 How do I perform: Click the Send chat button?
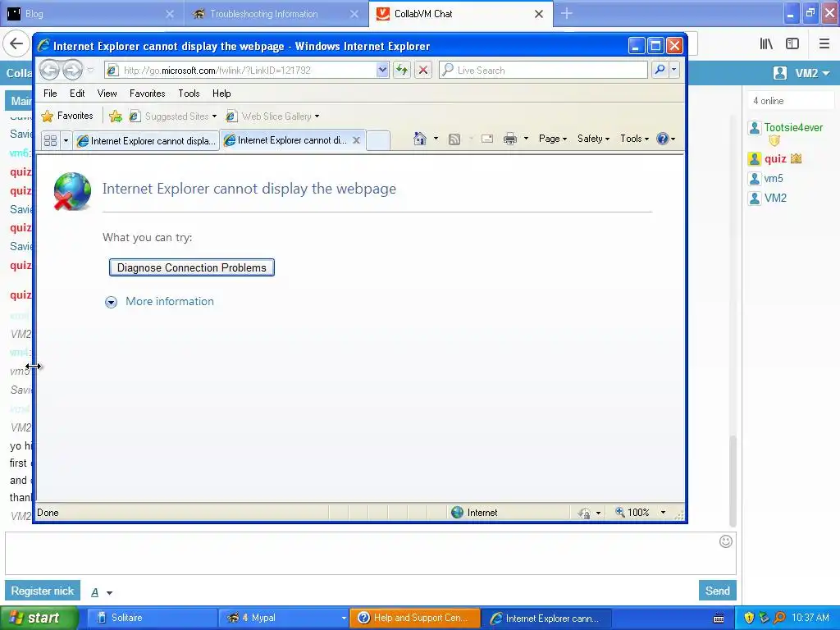[x=717, y=591]
